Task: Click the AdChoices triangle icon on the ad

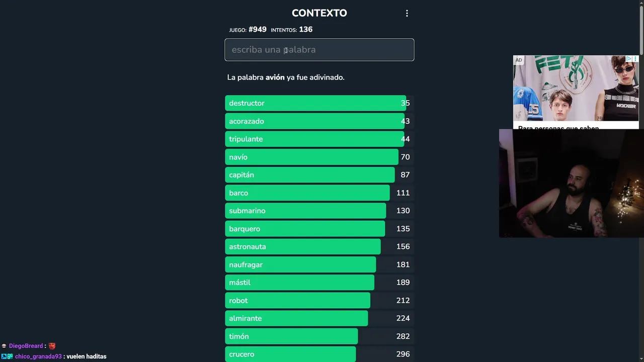Action: [628, 59]
